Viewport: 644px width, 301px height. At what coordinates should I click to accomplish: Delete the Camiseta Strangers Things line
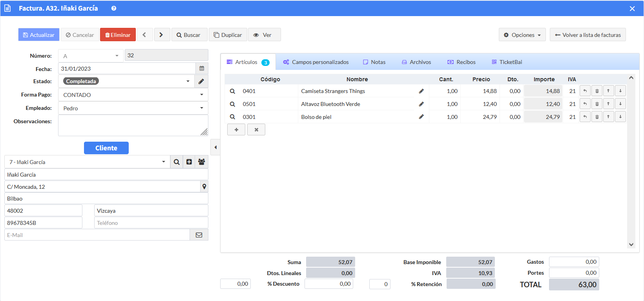tap(597, 91)
